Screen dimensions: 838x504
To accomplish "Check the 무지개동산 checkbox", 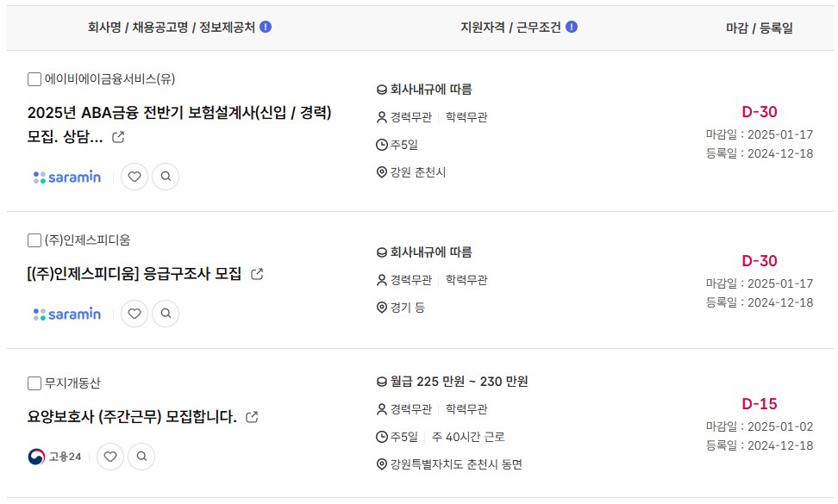I will (34, 383).
